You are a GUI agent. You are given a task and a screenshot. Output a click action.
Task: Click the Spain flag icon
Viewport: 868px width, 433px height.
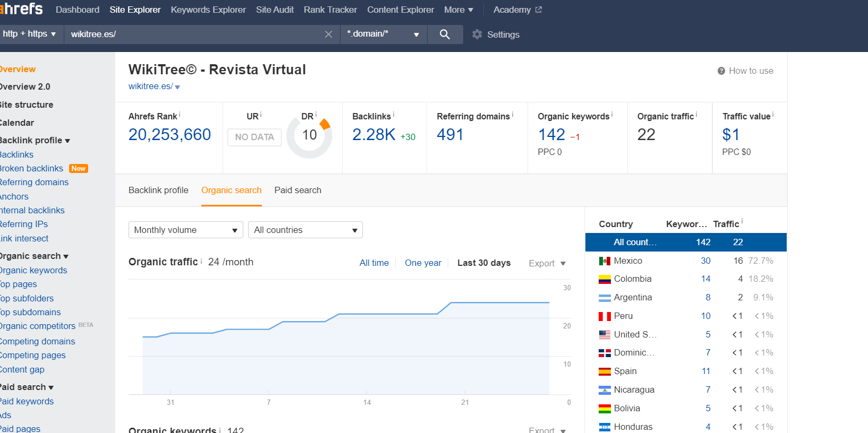click(605, 371)
